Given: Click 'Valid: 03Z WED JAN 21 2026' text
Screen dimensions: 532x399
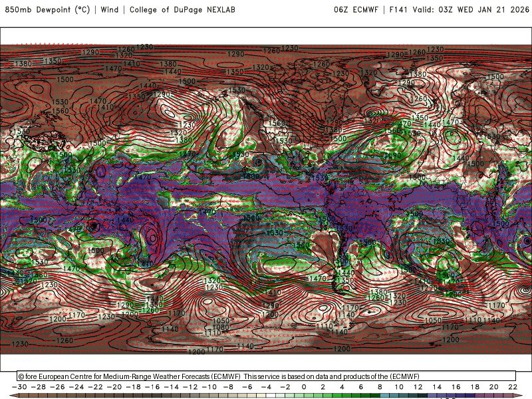Looking at the screenshot, I should pyautogui.click(x=471, y=10).
